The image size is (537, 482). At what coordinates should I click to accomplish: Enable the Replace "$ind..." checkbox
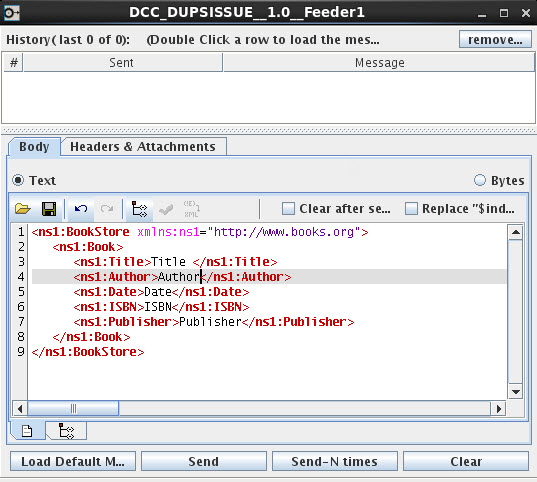point(411,208)
